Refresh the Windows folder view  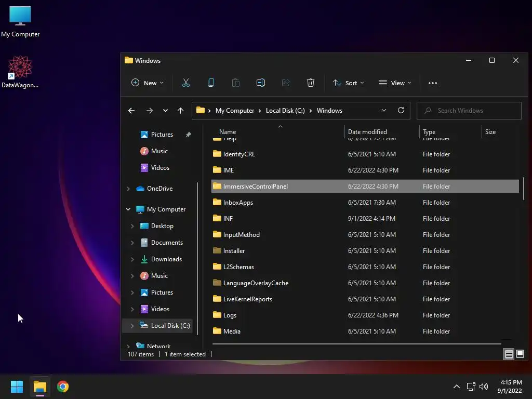pyautogui.click(x=401, y=110)
